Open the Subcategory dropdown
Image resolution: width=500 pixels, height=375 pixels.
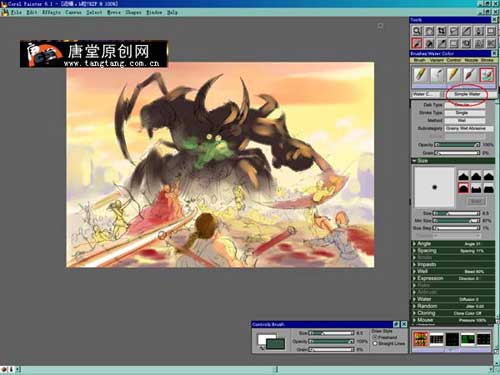pyautogui.click(x=469, y=128)
